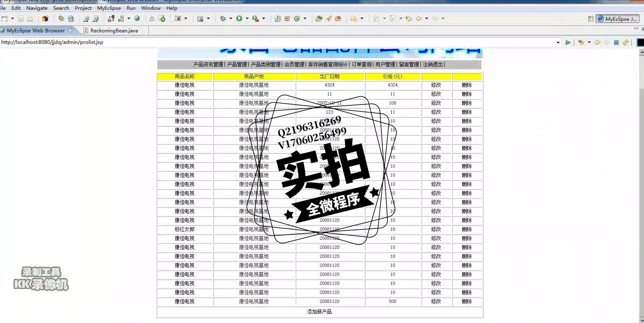Click the New file toolbar icon

tap(5, 18)
